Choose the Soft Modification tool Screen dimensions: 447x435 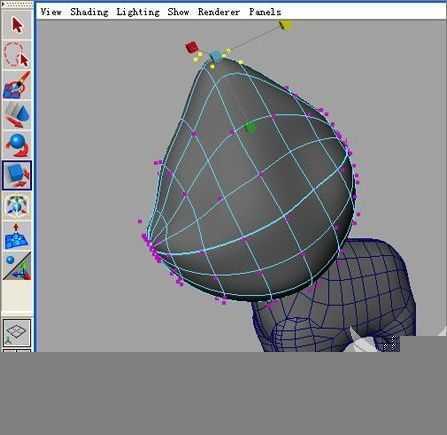click(x=17, y=236)
